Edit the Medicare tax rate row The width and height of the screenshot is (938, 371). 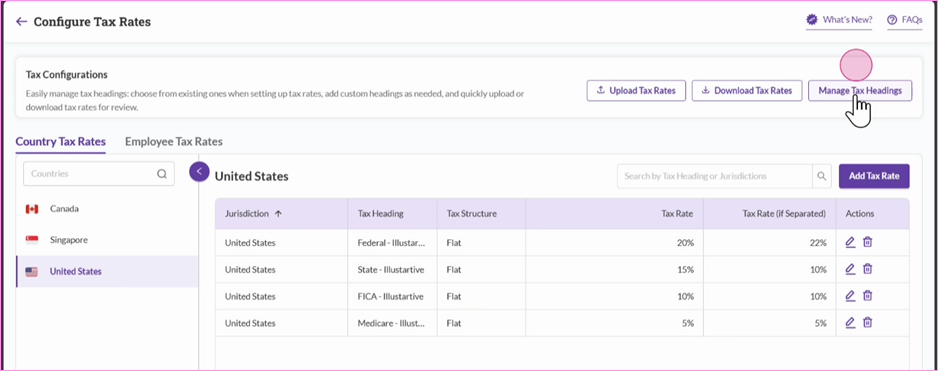pos(850,323)
